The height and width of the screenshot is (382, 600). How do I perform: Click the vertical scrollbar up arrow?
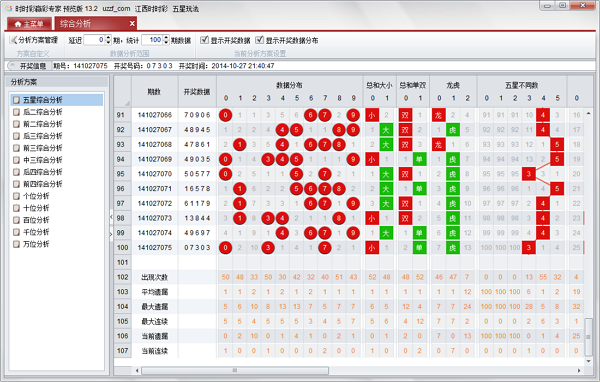[x=589, y=113]
